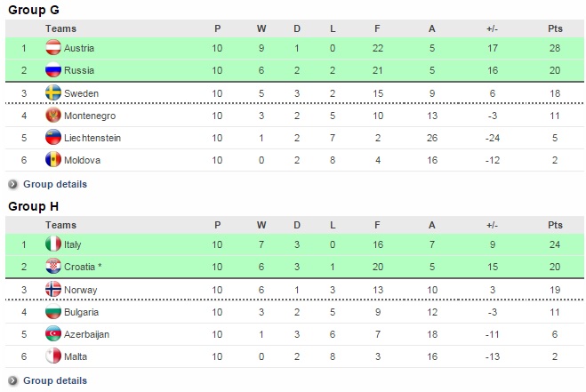Select the Pts column header in Group G
This screenshot has height=392, width=586.
[556, 28]
